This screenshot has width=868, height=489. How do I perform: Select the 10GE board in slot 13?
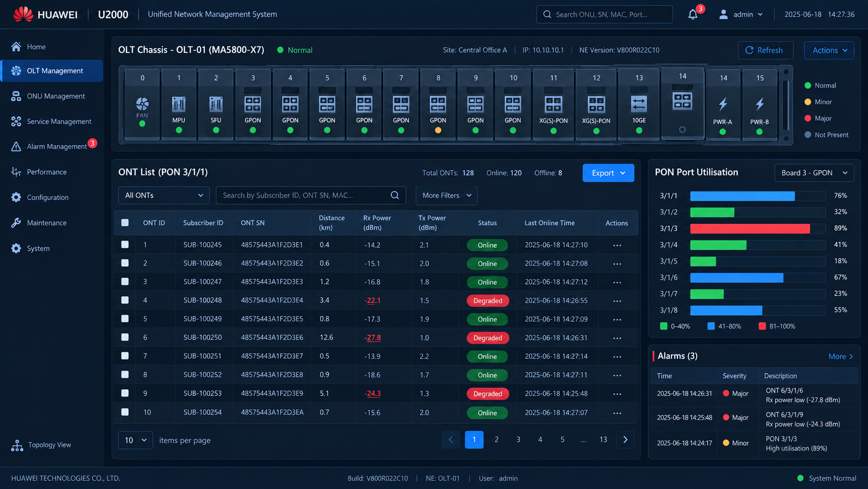coord(639,104)
